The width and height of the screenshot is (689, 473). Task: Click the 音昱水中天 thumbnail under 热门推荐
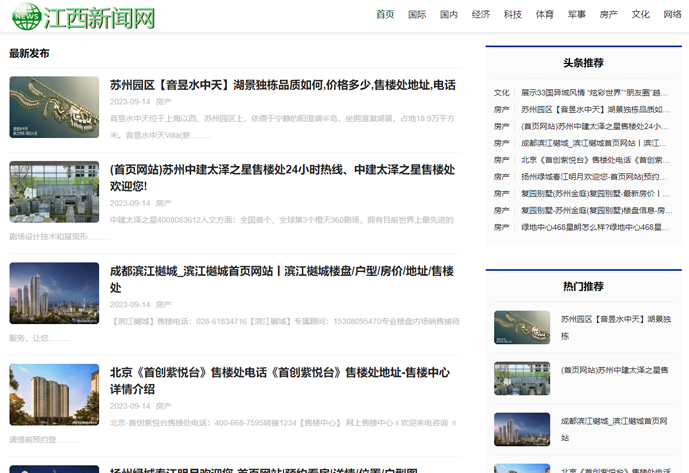[522, 327]
